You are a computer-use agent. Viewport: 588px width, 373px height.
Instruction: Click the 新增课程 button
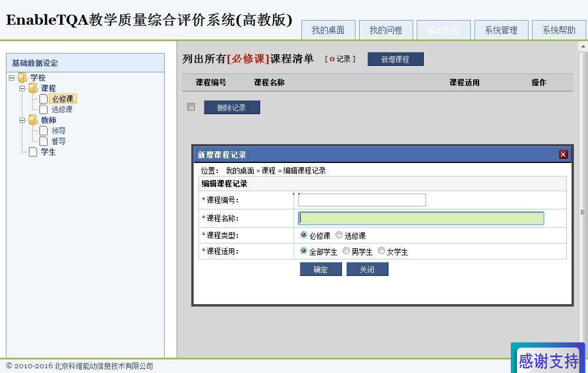tap(396, 59)
